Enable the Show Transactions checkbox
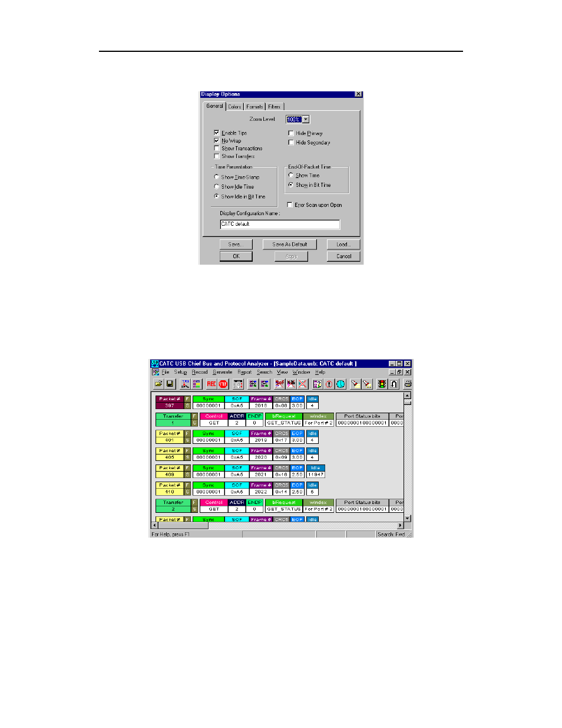 (216, 148)
